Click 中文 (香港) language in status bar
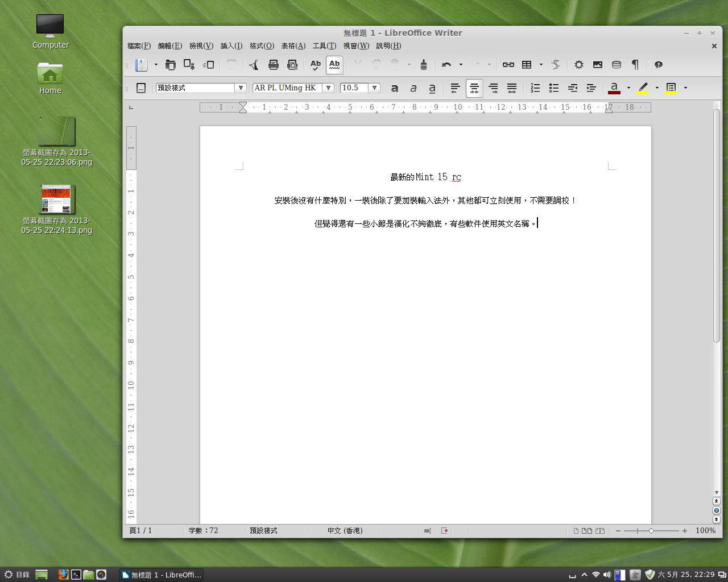The image size is (728, 582). [345, 531]
